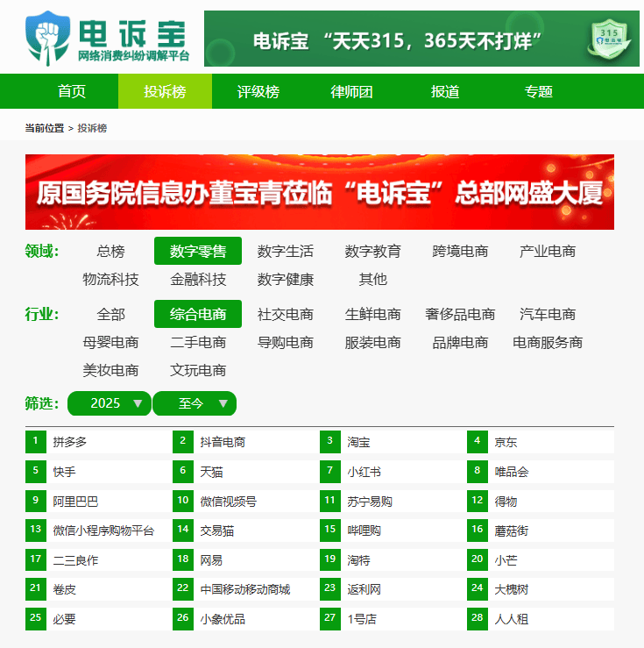The width and height of the screenshot is (644, 648).
Task: Choose 总榜 in the domain filters
Action: (110, 252)
